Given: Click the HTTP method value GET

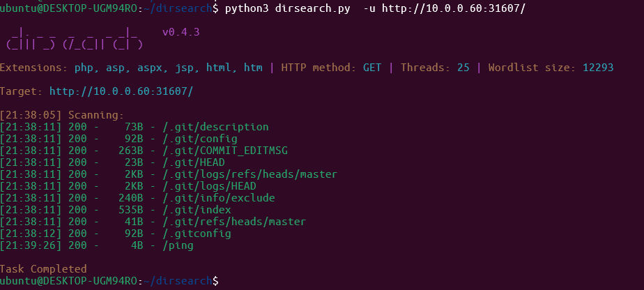Looking at the screenshot, I should [x=372, y=68].
